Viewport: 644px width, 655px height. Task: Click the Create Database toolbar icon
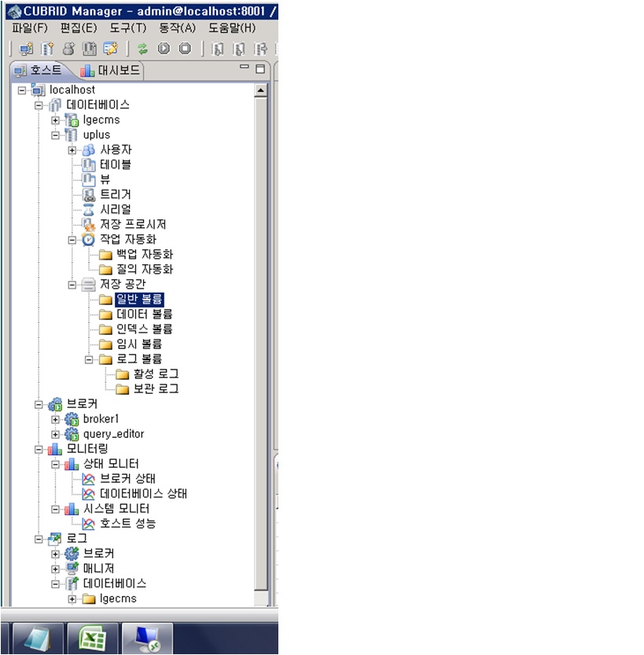pyautogui.click(x=47, y=49)
